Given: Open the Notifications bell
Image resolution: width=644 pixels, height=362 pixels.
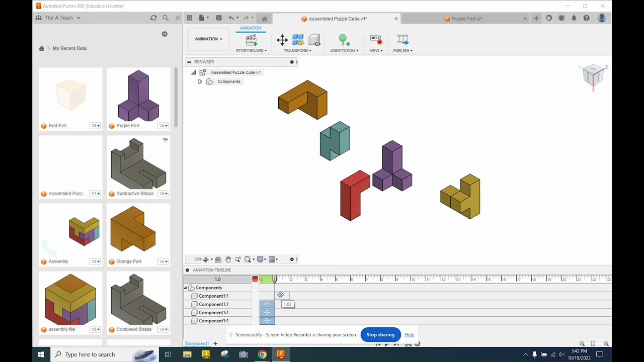Looking at the screenshot, I should (574, 18).
